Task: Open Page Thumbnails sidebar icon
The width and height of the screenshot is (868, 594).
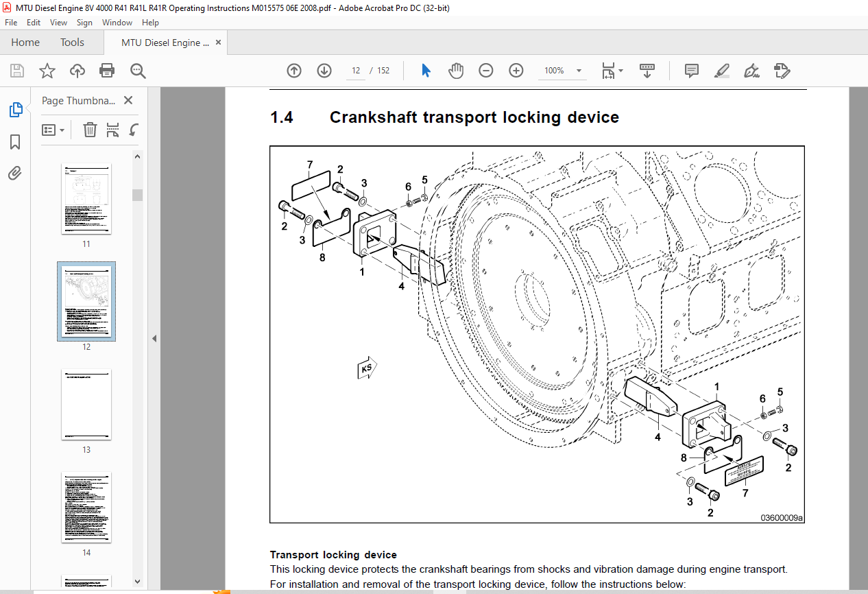Action: click(15, 110)
